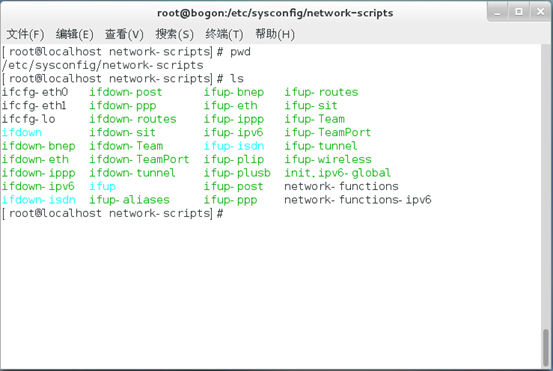
Task: Click the file name ifup-plip
Action: coord(233,159)
